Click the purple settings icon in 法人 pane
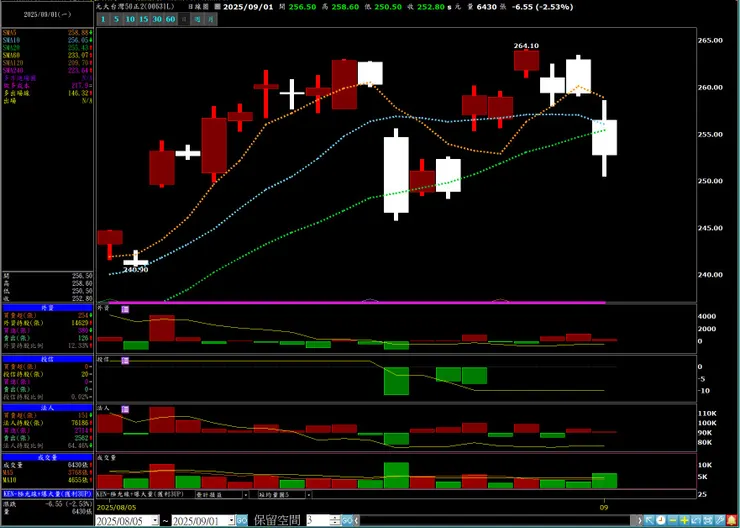Screen dimensions: 740x528 coord(125,409)
